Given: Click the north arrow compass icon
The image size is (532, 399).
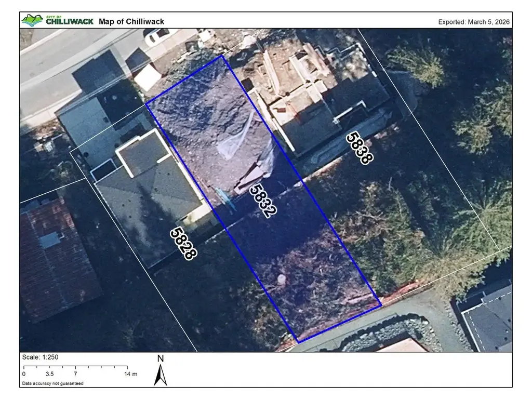Looking at the screenshot, I should click(161, 371).
